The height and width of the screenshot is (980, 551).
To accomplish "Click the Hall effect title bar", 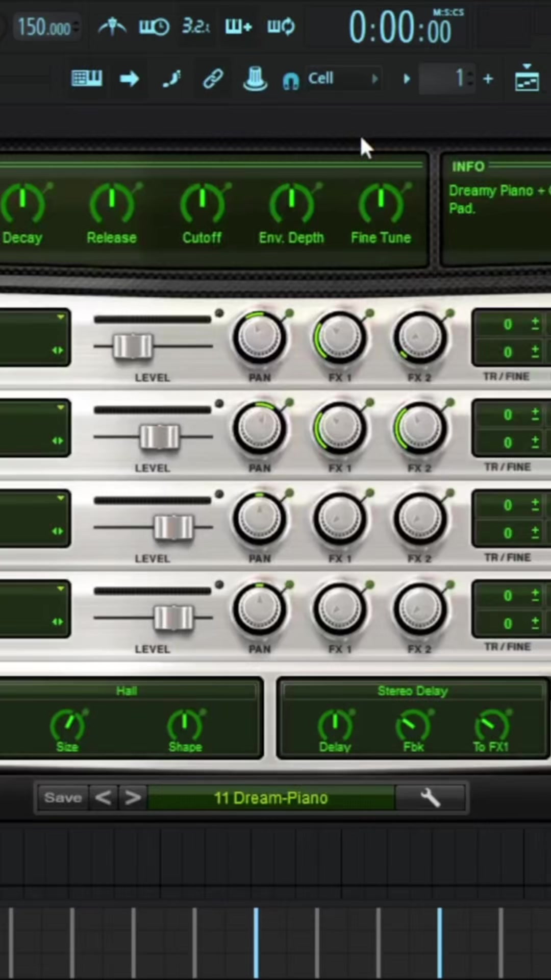I will 128,691.
